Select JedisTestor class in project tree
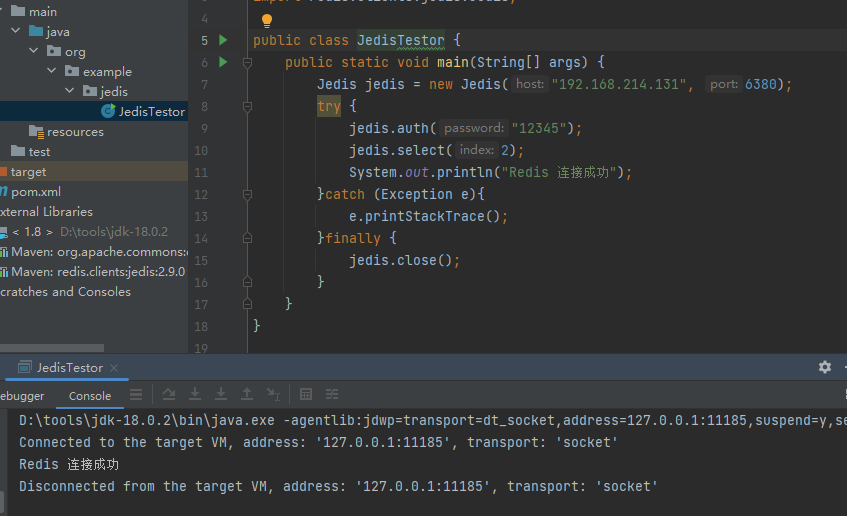847x516 pixels. coord(151,112)
